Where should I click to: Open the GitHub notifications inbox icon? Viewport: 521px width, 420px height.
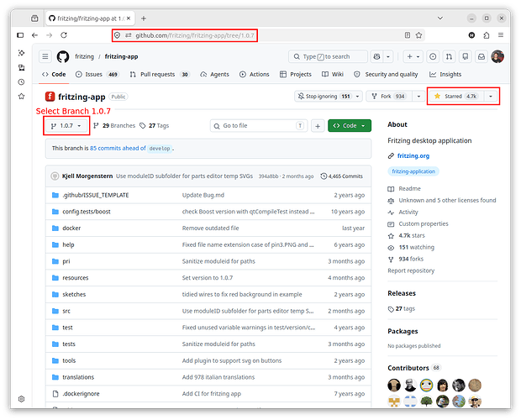pyautogui.click(x=482, y=57)
